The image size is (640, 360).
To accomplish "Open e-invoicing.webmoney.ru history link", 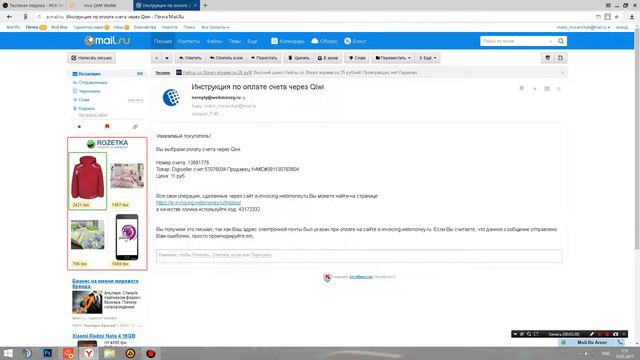I will pos(198,202).
